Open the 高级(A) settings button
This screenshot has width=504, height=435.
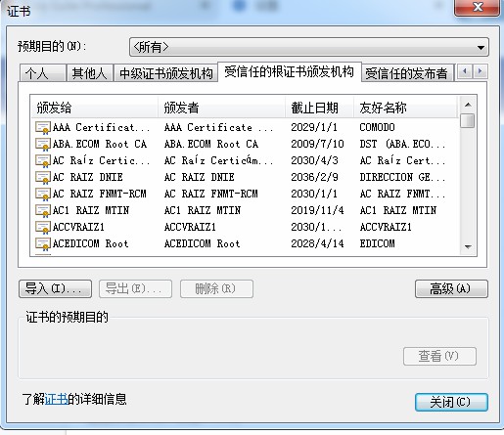[451, 288]
